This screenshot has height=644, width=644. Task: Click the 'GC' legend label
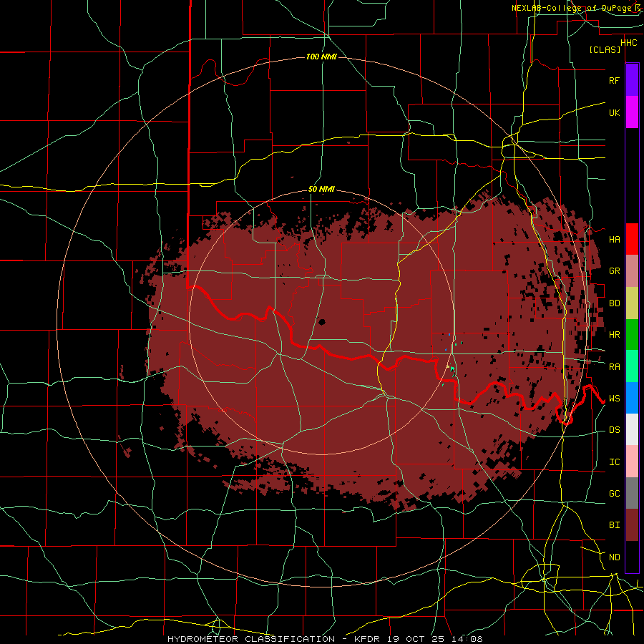click(614, 494)
